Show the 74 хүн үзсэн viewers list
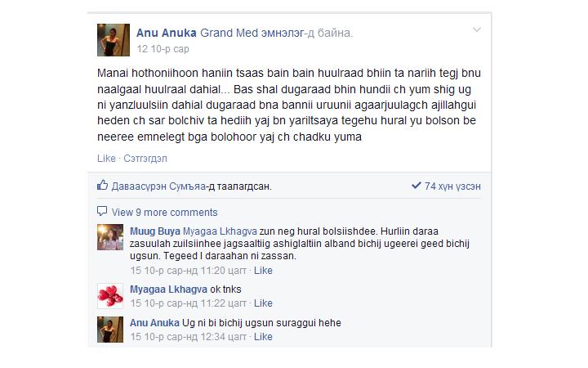The image size is (588, 368). (452, 186)
